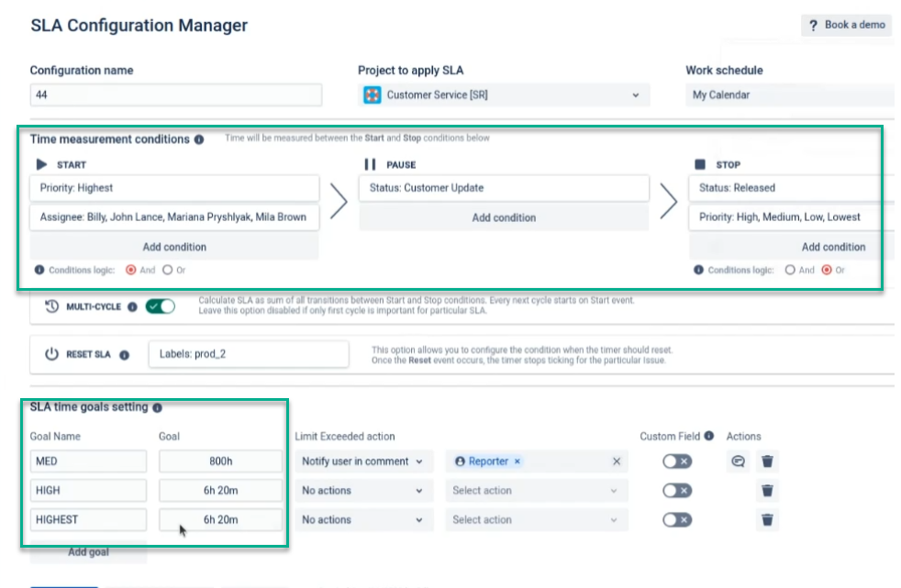Open the Customer Service [SR] project dropdown
901x588 pixels.
(504, 95)
